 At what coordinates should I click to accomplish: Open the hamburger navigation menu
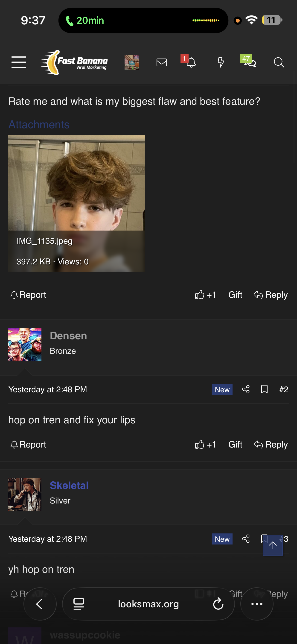[x=19, y=62]
